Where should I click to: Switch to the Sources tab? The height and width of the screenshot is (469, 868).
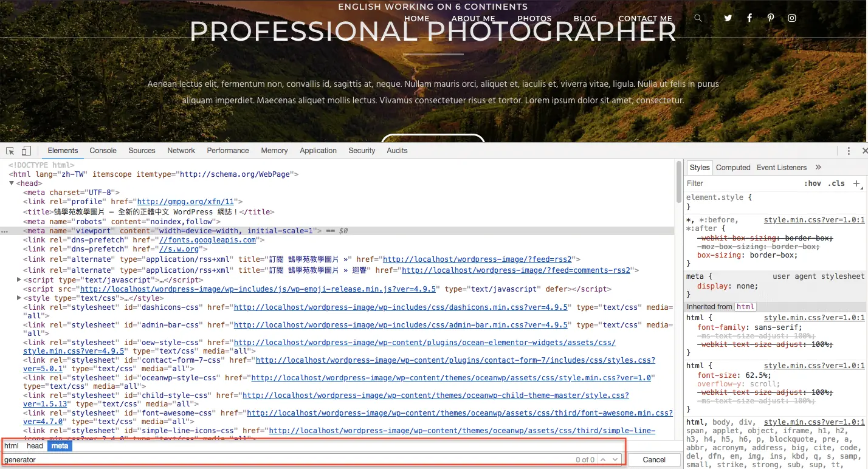pyautogui.click(x=142, y=151)
